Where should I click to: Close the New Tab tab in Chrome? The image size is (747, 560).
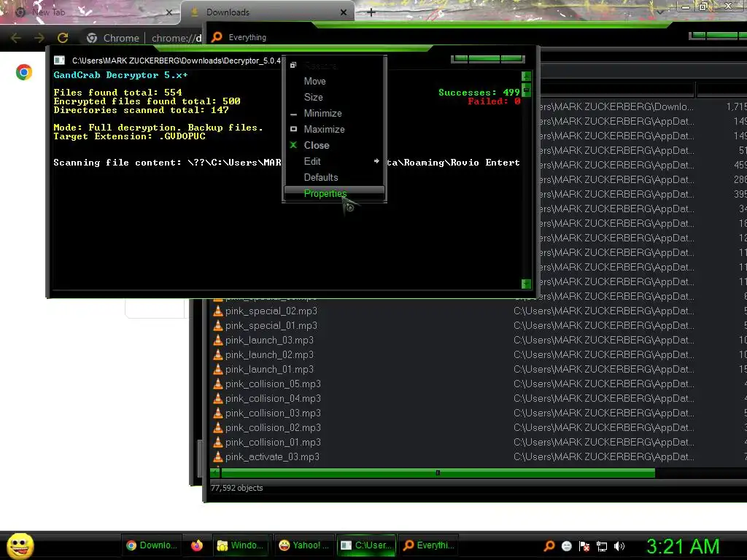[169, 12]
